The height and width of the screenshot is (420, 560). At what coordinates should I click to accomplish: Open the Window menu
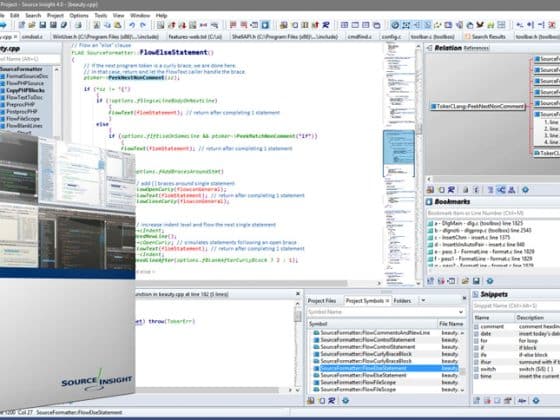(140, 15)
